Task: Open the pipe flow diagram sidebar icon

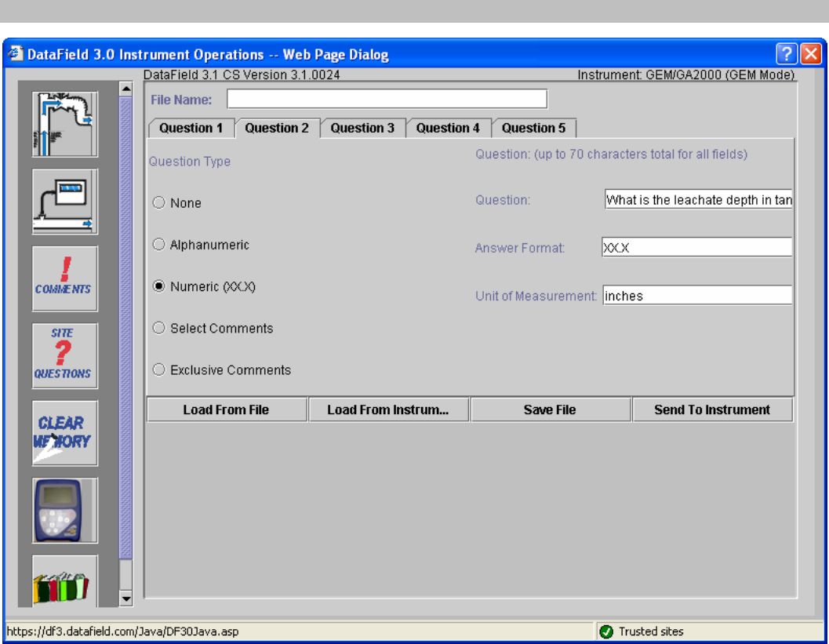Action: click(x=65, y=124)
